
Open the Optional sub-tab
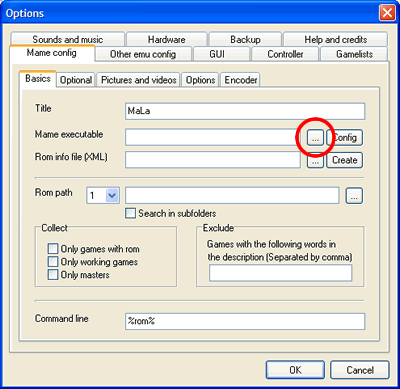pyautogui.click(x=76, y=80)
